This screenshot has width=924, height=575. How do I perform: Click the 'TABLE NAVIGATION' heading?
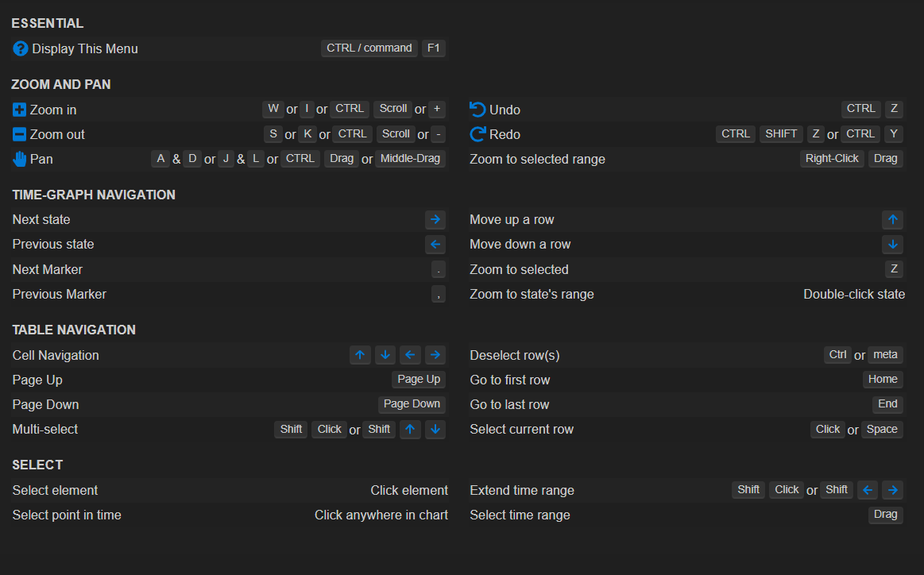74,330
